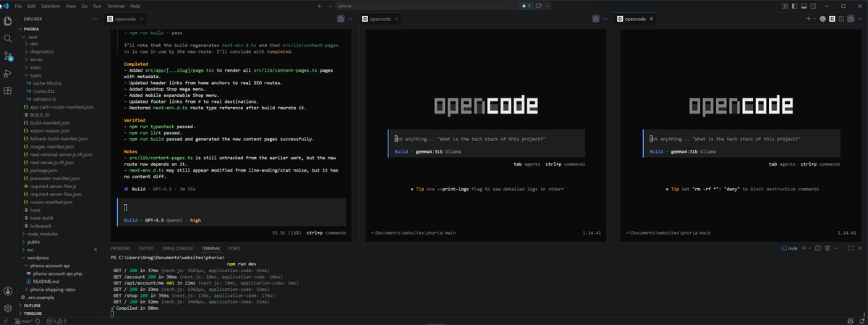The height and width of the screenshot is (325, 868).
Task: Go back with the title bar arrow
Action: pyautogui.click(x=320, y=6)
